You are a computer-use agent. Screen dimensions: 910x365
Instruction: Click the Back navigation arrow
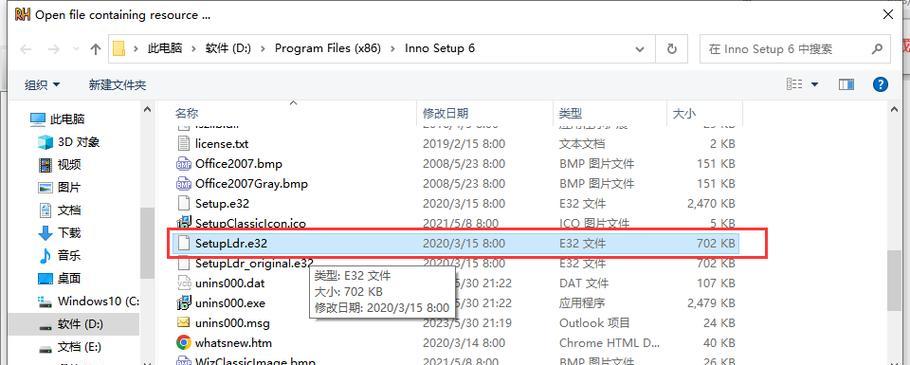point(26,49)
